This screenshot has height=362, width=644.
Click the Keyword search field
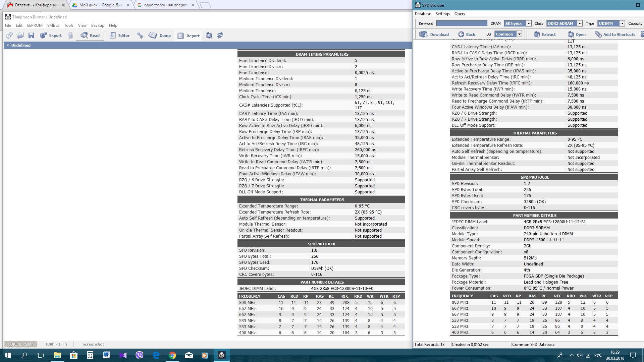462,23
